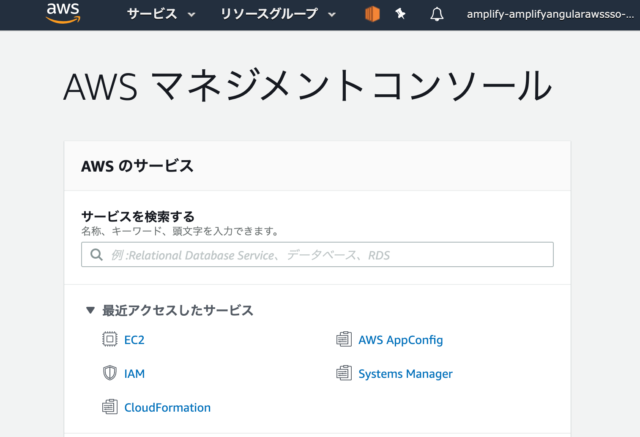Open the amplify-amplifyangularawssso account menu
The image size is (640, 437).
(x=550, y=14)
